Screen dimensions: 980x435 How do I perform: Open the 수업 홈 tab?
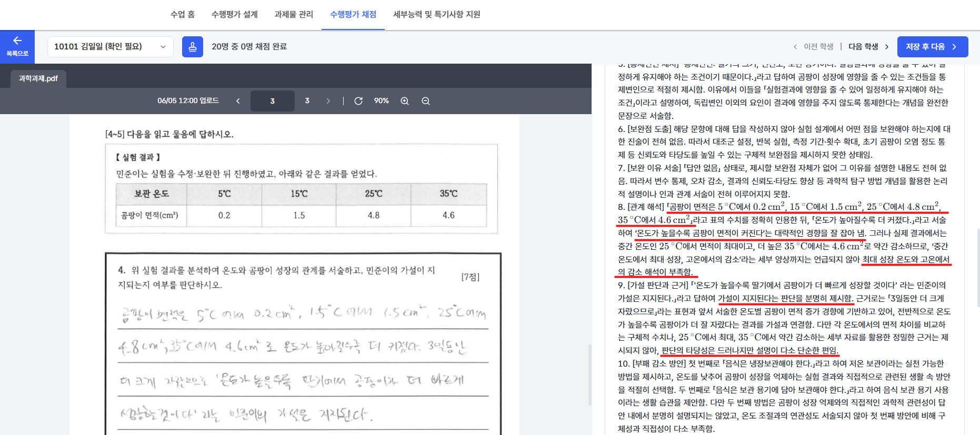183,14
